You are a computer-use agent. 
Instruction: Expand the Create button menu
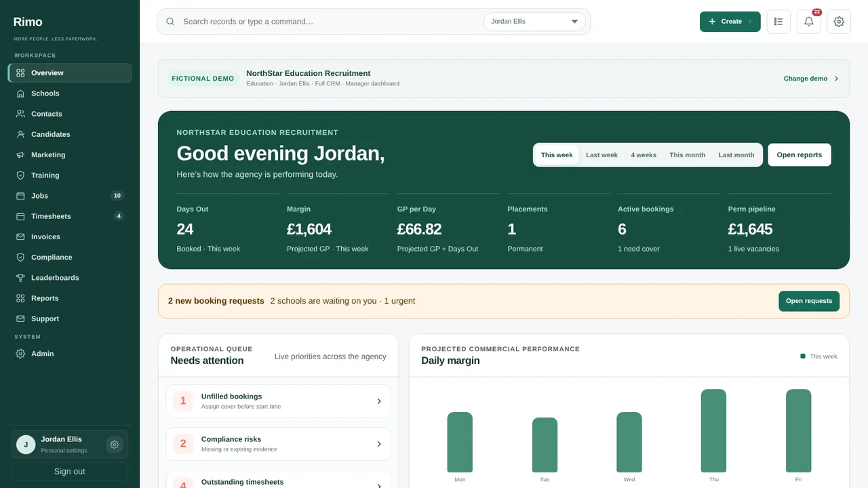coord(730,22)
